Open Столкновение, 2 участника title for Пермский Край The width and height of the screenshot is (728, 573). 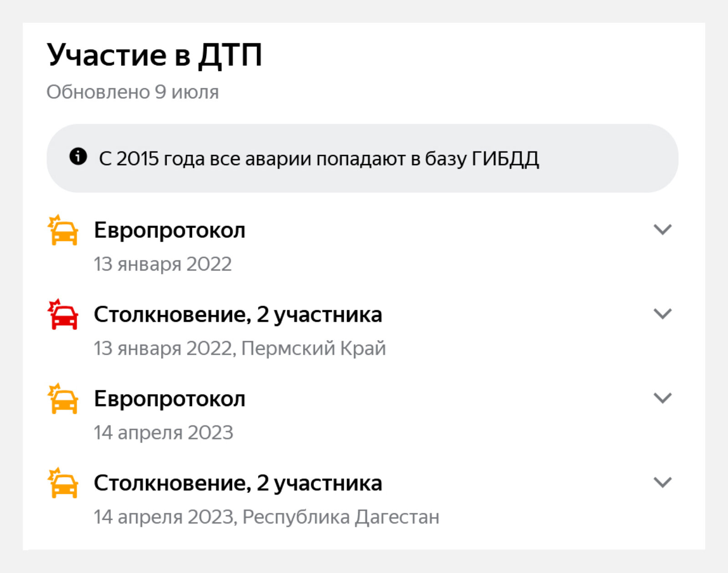[x=238, y=315]
